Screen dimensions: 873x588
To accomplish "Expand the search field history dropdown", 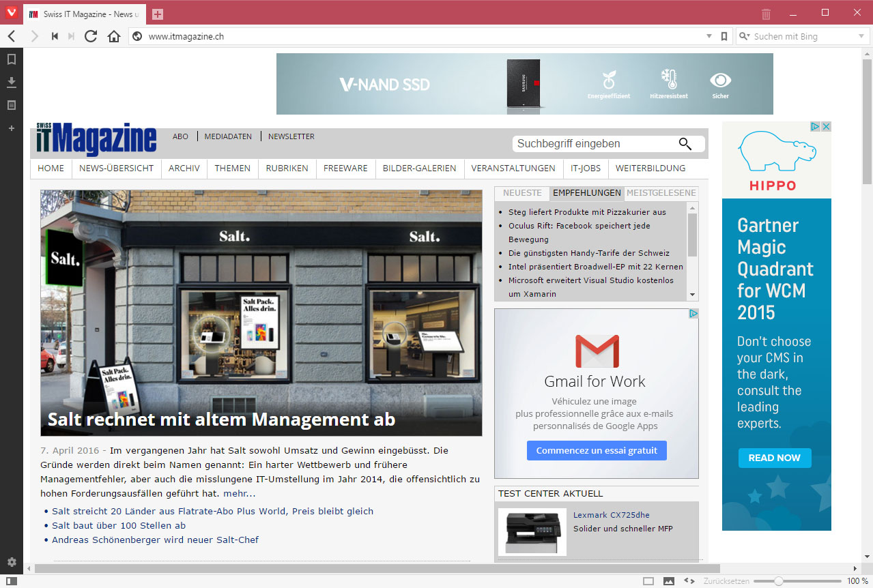I will coord(861,36).
